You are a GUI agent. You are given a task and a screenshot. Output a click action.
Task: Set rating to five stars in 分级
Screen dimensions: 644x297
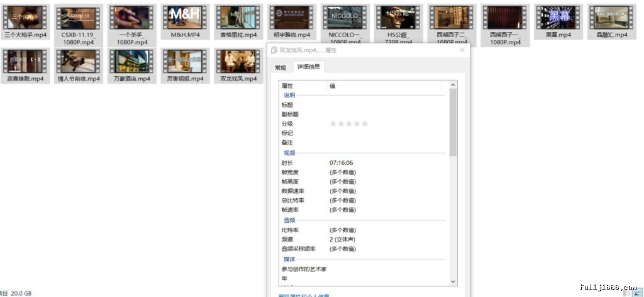tap(365, 124)
